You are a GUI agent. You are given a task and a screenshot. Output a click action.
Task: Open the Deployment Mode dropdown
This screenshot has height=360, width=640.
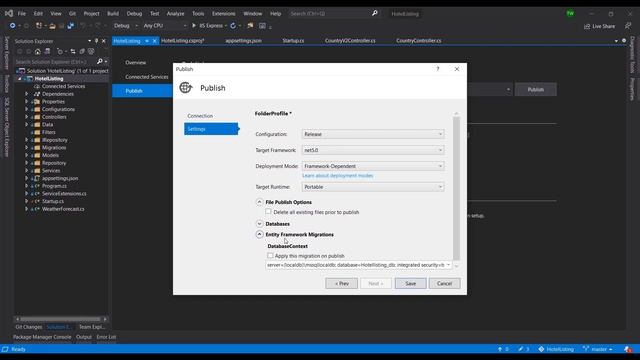pos(373,166)
